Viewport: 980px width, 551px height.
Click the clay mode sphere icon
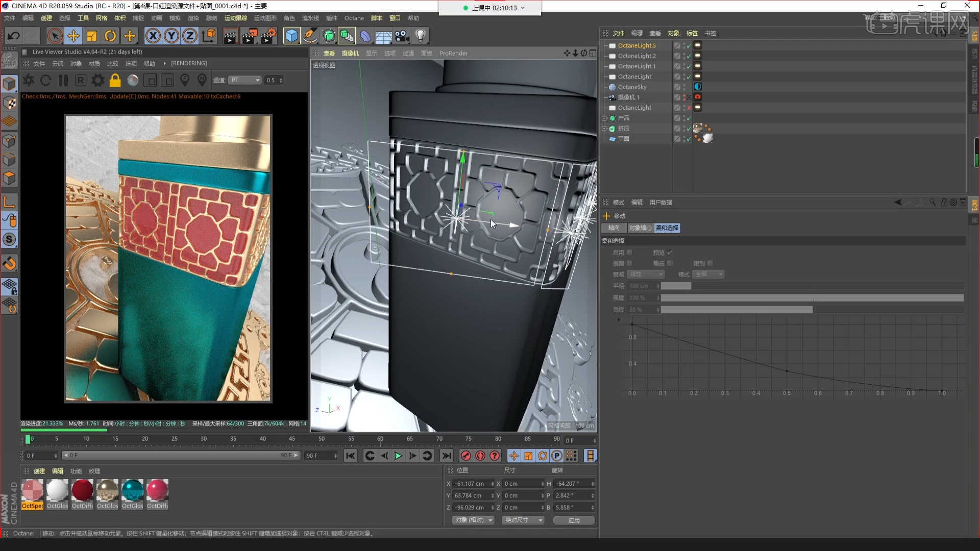coord(133,80)
